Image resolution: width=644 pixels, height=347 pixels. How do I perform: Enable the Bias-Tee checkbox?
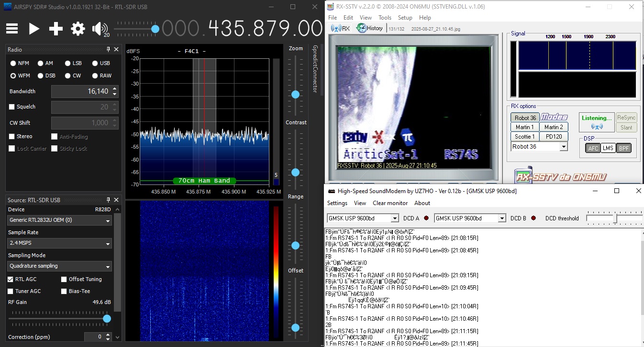64,291
